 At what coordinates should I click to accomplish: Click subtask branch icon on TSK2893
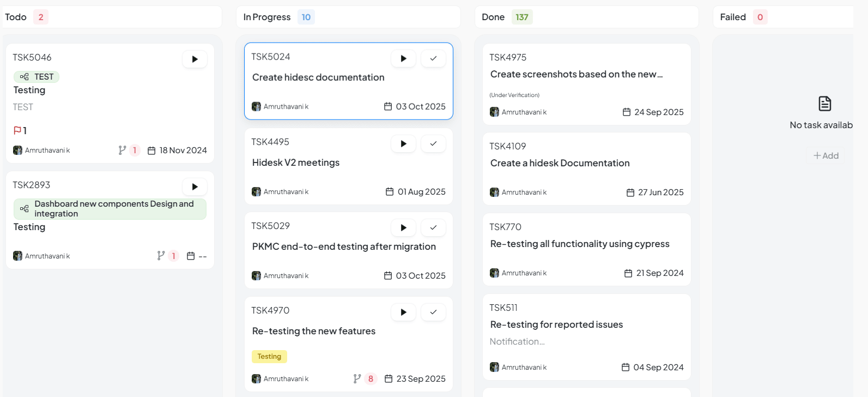point(161,256)
